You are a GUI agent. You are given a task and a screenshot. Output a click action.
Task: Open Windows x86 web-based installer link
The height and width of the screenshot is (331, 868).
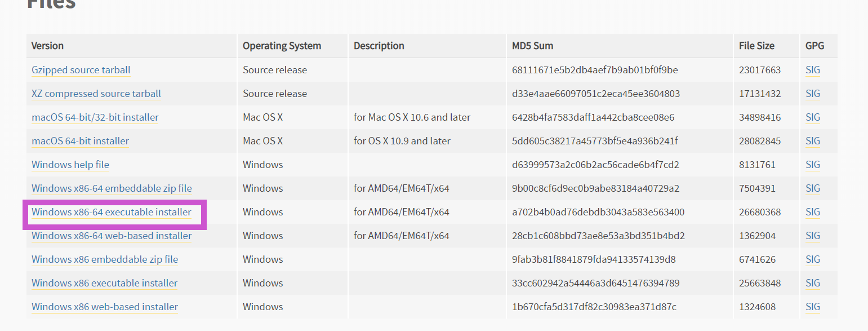tap(105, 307)
